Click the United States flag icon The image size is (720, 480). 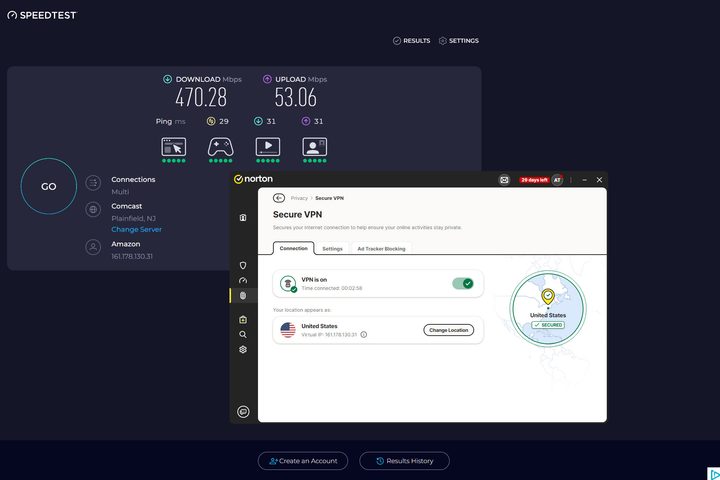[x=288, y=330]
